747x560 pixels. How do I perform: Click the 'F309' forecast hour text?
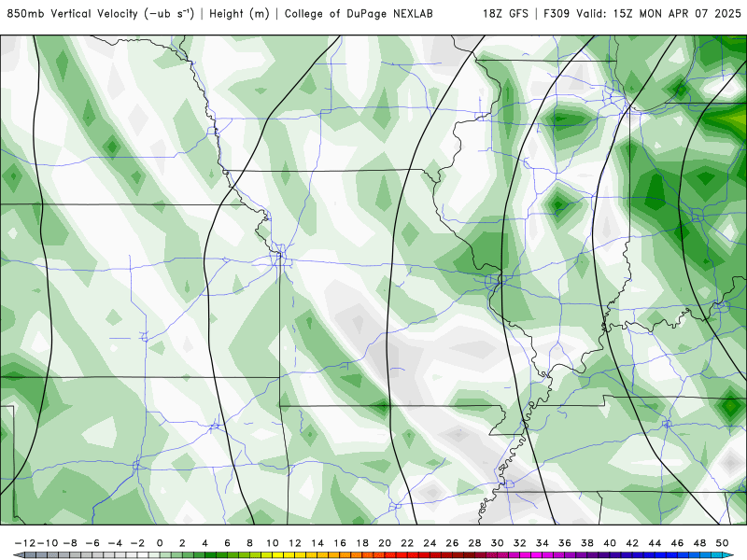556,13
